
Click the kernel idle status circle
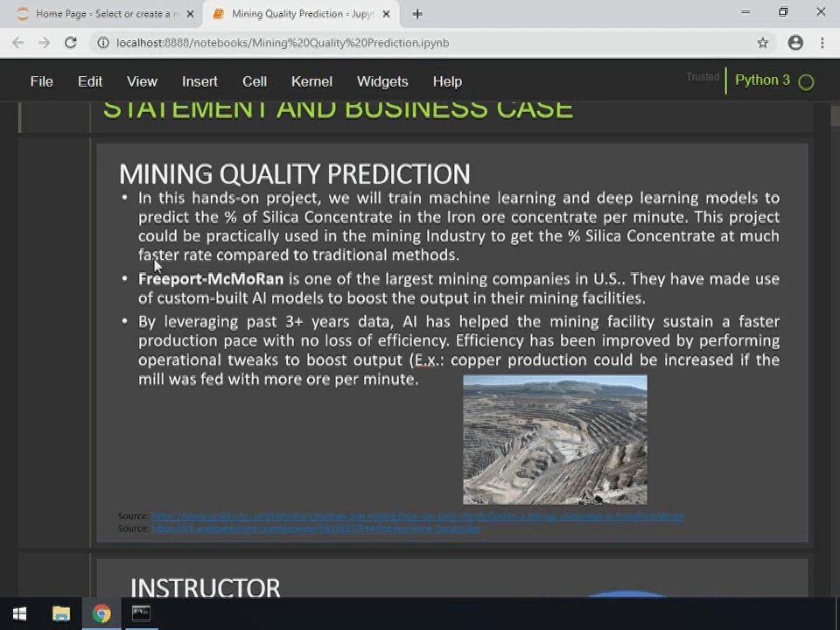click(x=806, y=82)
